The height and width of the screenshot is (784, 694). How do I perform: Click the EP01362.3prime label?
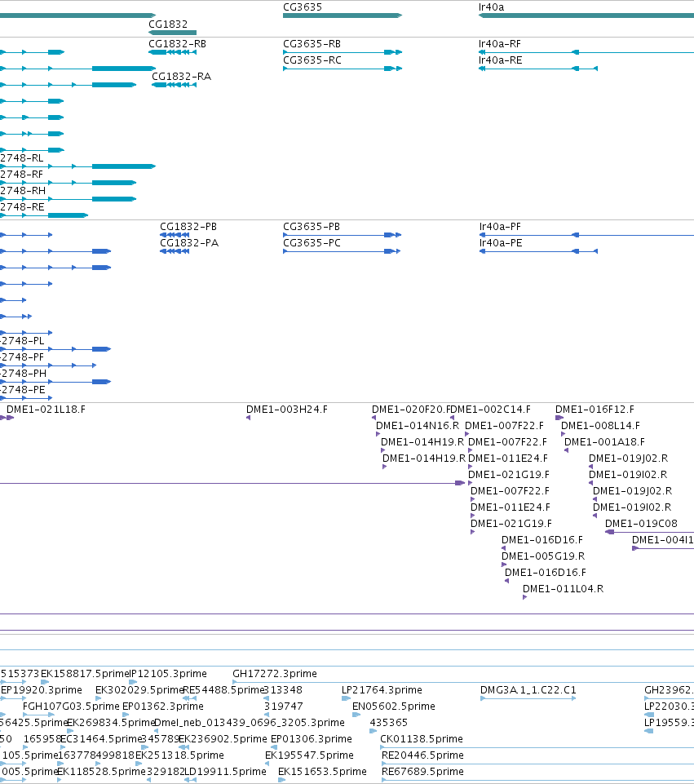point(163,706)
